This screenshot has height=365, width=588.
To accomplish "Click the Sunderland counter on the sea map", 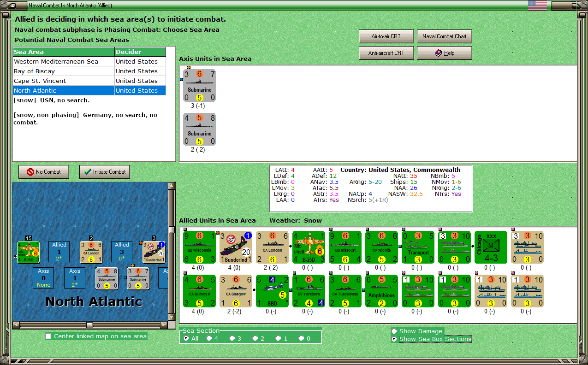I will (154, 252).
